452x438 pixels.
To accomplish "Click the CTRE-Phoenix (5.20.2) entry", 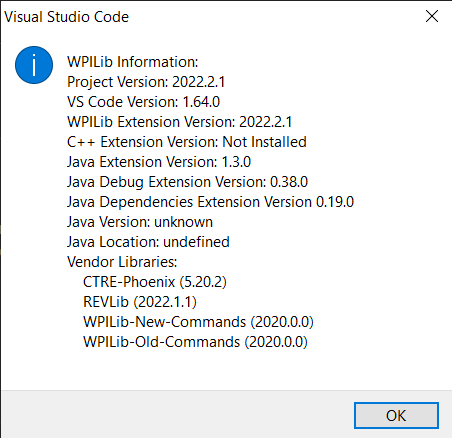I will 155,282.
